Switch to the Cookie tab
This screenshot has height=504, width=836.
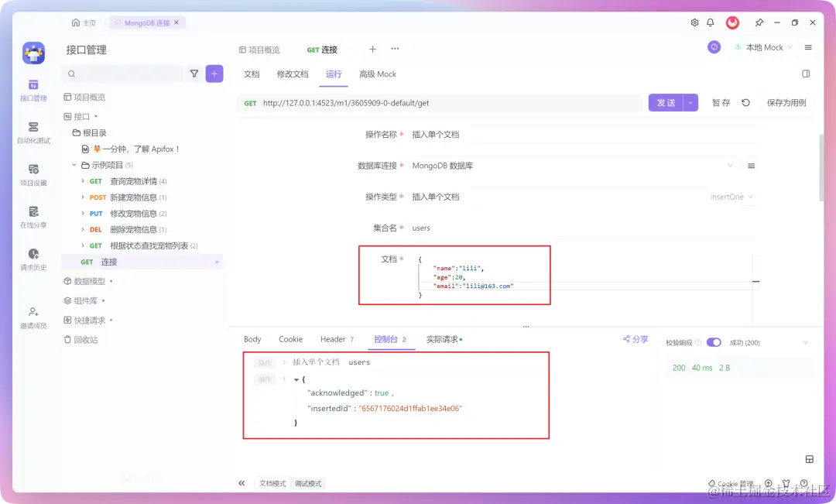click(x=290, y=339)
